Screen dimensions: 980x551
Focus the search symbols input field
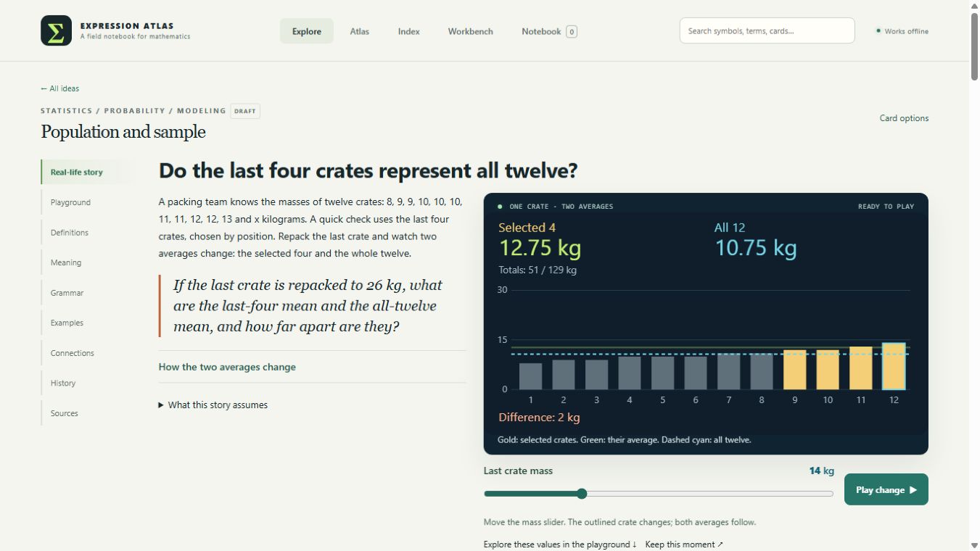tap(767, 31)
